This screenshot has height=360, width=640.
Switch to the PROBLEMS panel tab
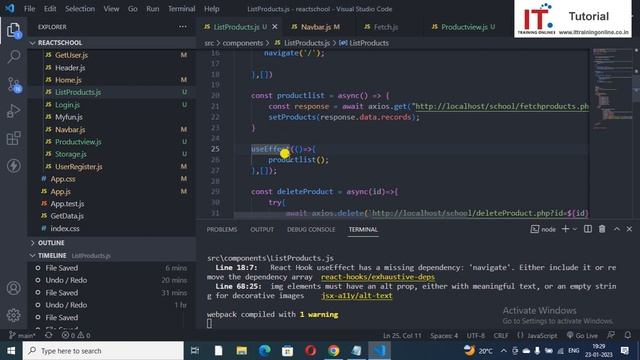tap(222, 229)
